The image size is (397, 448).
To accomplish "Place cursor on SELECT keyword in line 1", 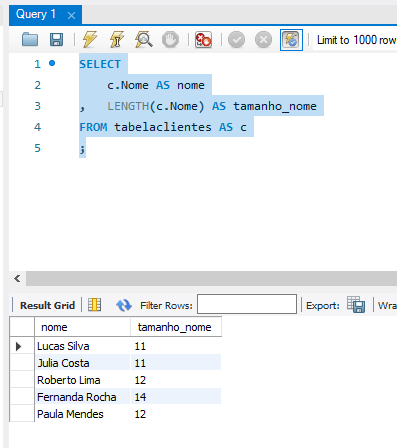I will pyautogui.click(x=100, y=64).
